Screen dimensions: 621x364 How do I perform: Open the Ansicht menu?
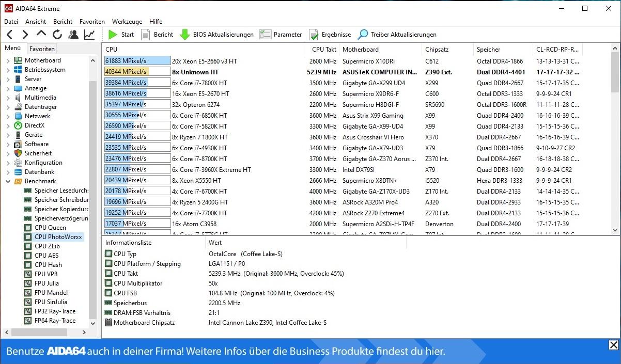[x=36, y=22]
